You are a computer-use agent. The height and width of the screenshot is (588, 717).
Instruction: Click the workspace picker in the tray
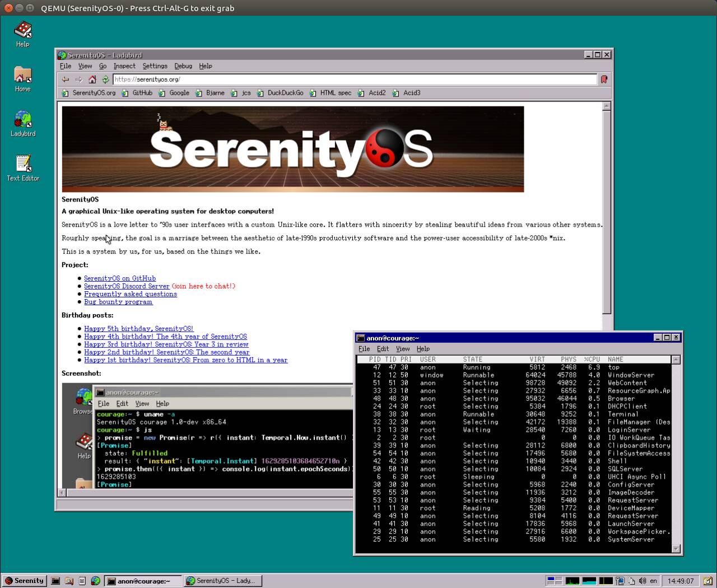pos(555,581)
